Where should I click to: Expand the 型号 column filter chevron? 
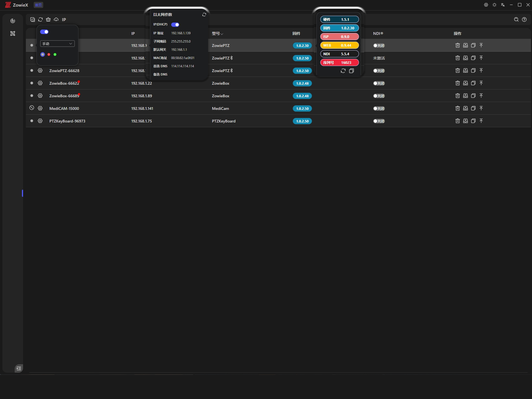(222, 34)
